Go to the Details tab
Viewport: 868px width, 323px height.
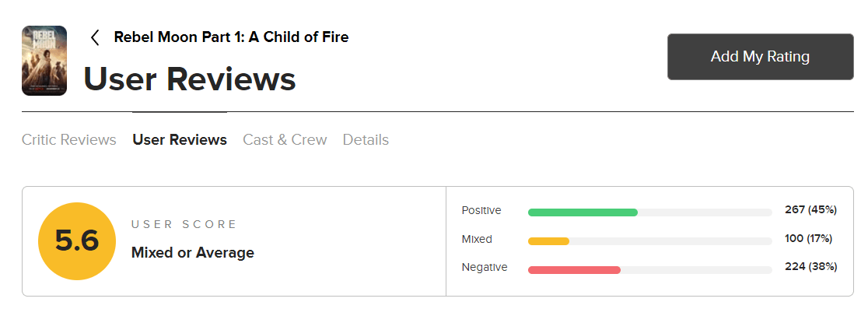[x=366, y=139]
